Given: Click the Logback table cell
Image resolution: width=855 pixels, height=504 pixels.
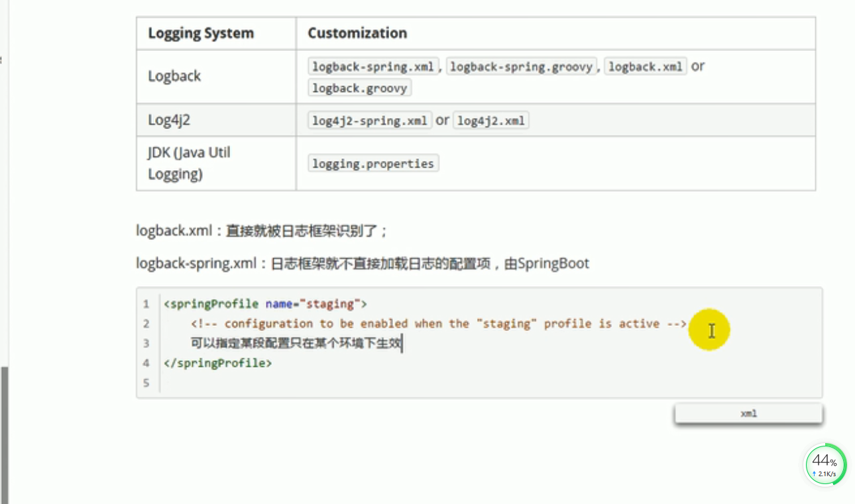Looking at the screenshot, I should tap(174, 76).
